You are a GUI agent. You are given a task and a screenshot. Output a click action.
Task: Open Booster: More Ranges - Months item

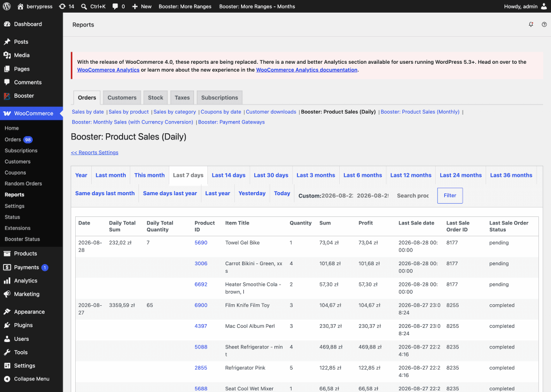tap(257, 6)
